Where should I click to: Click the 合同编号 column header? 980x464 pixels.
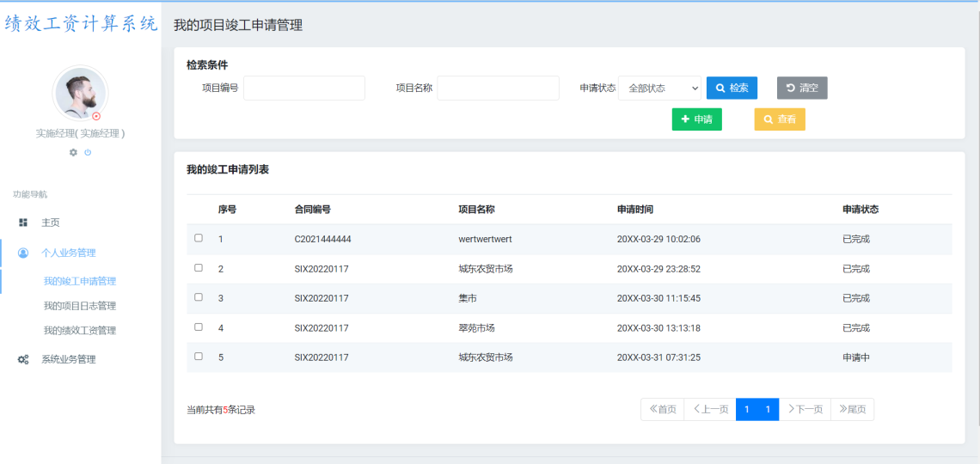point(313,210)
